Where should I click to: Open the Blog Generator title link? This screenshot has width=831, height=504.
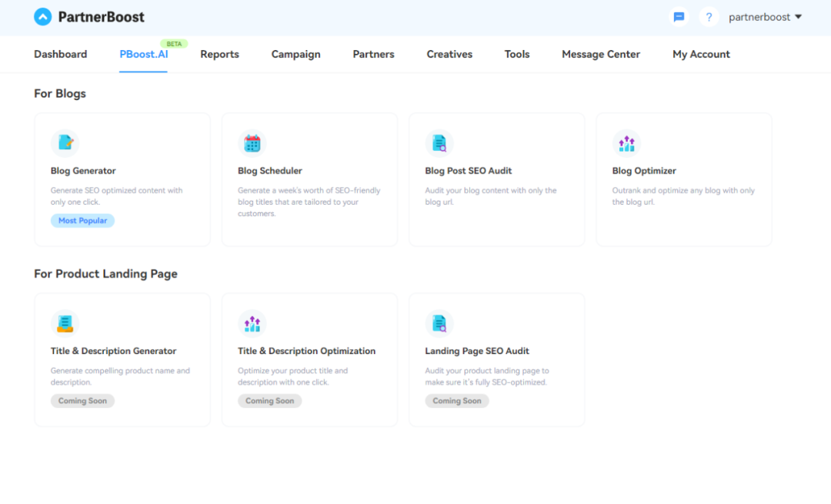(x=83, y=171)
